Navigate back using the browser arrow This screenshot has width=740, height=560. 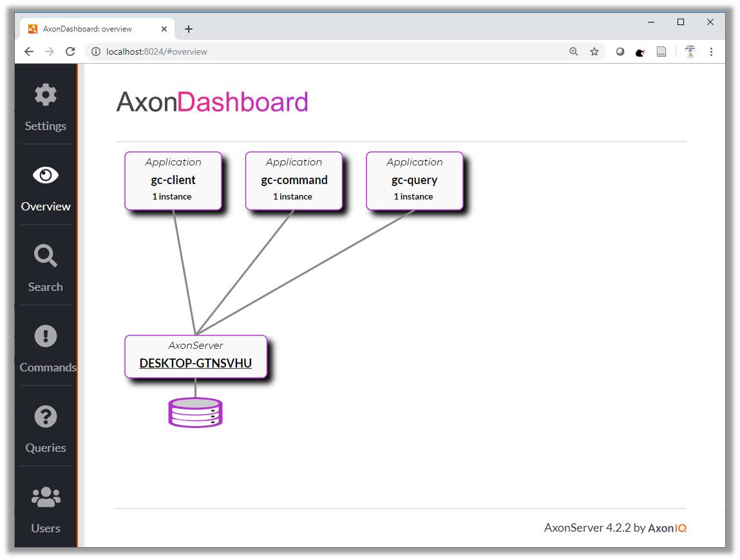29,51
